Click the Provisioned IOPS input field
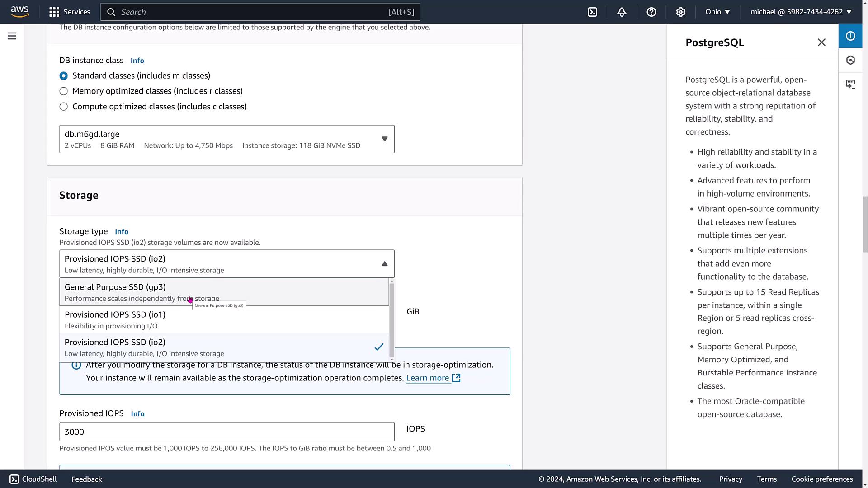The width and height of the screenshot is (868, 488). (226, 432)
